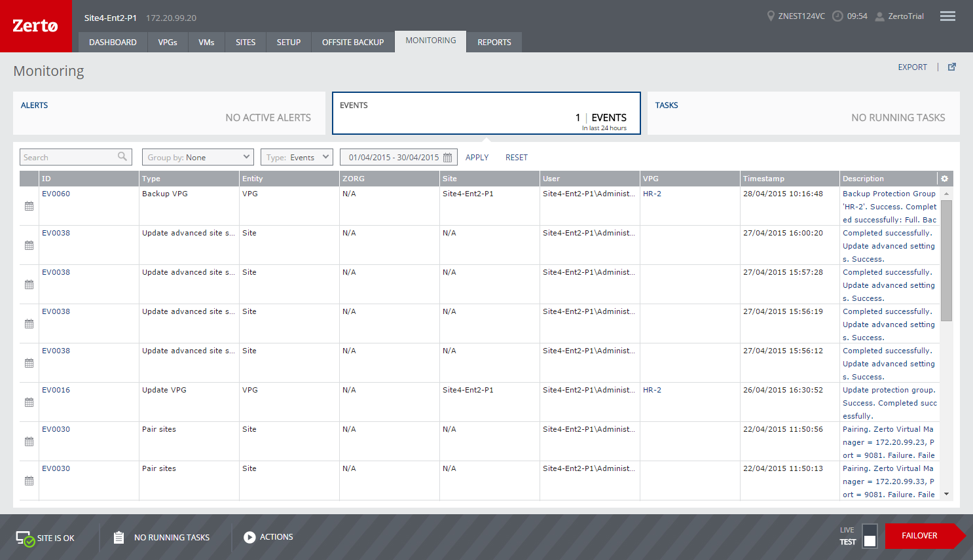
Task: Open the Offsite Backup tab
Action: pos(353,42)
